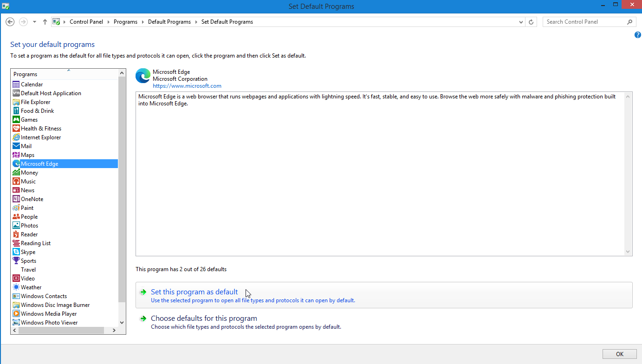The height and width of the screenshot is (364, 642).
Task: Select Travel in the programs list
Action: click(x=28, y=270)
